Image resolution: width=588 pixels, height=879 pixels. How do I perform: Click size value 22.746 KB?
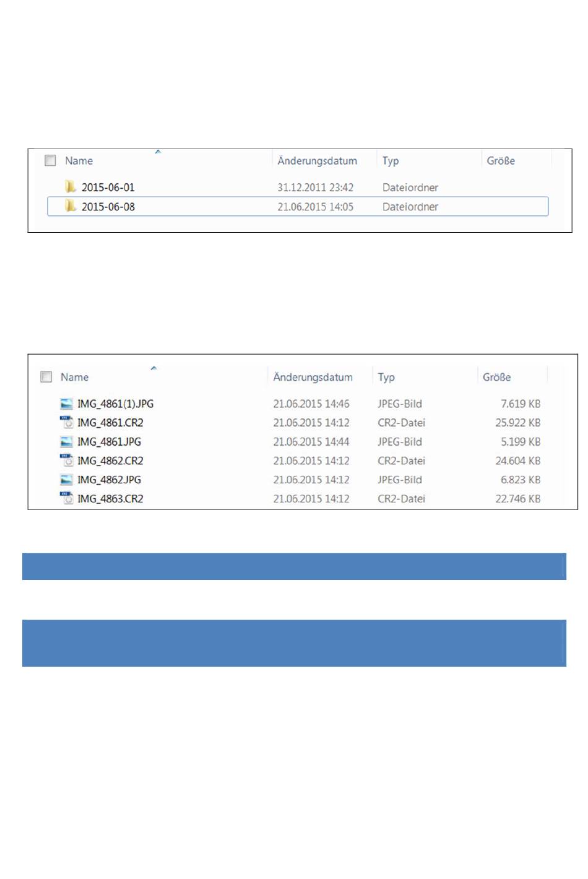tap(517, 498)
